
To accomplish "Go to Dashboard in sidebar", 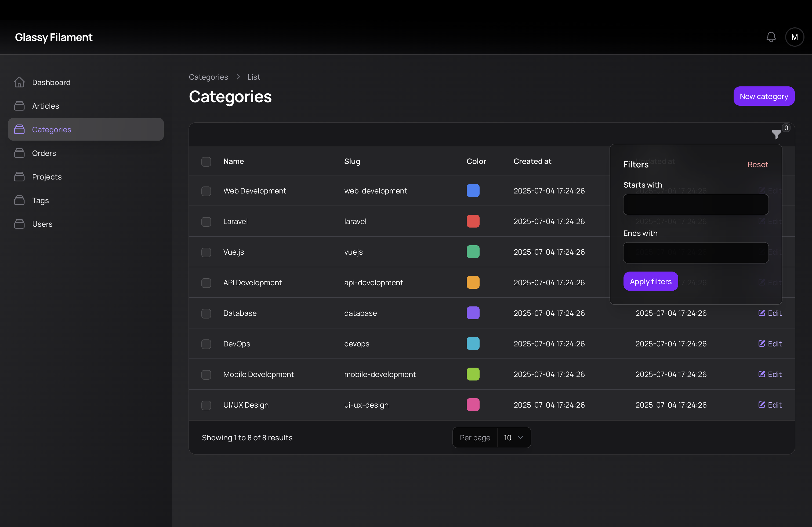I will pos(86,82).
